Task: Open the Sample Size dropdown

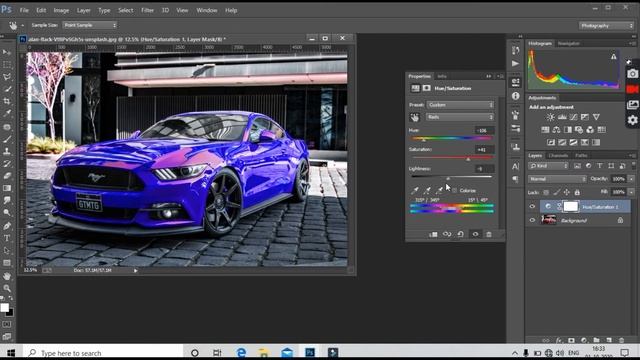Action: point(89,25)
